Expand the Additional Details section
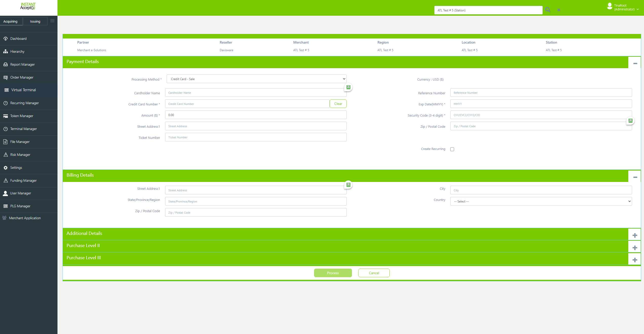Viewport: 644px width, 334px height. [x=635, y=235]
